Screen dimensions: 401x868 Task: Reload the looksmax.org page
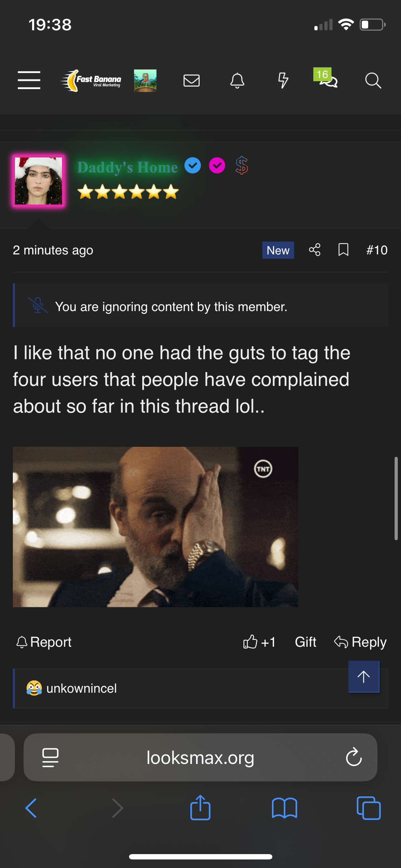coord(354,757)
